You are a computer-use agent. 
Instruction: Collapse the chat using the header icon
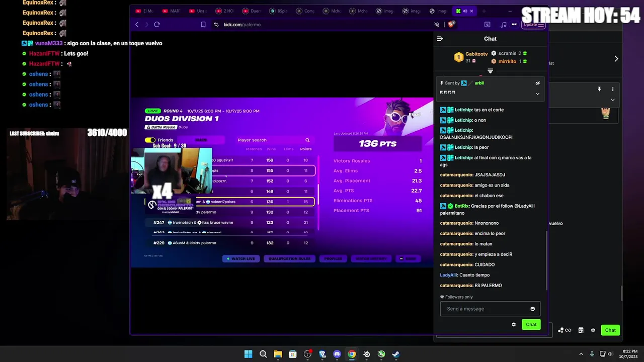(440, 39)
